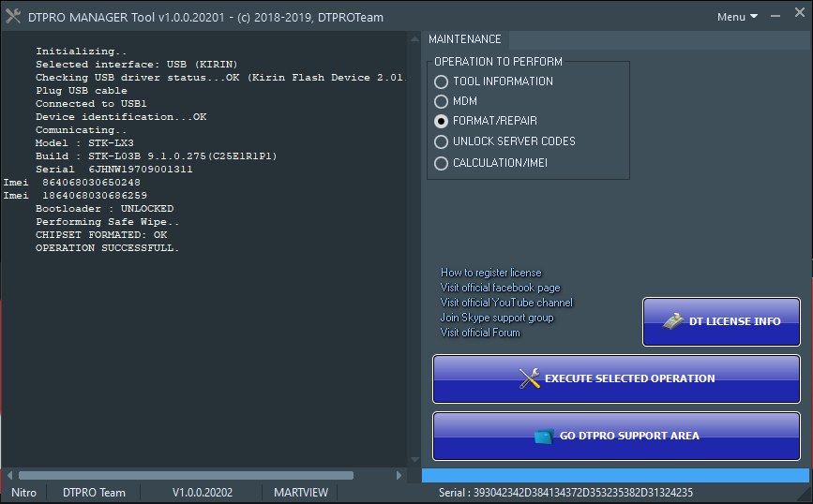Click the log's left scroll arrow

pyautogui.click(x=10, y=476)
